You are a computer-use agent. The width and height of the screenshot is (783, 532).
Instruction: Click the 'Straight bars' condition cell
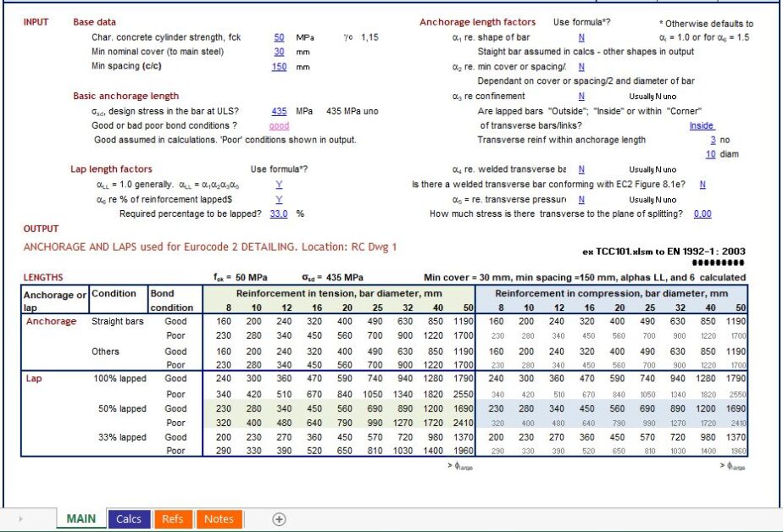tap(118, 321)
